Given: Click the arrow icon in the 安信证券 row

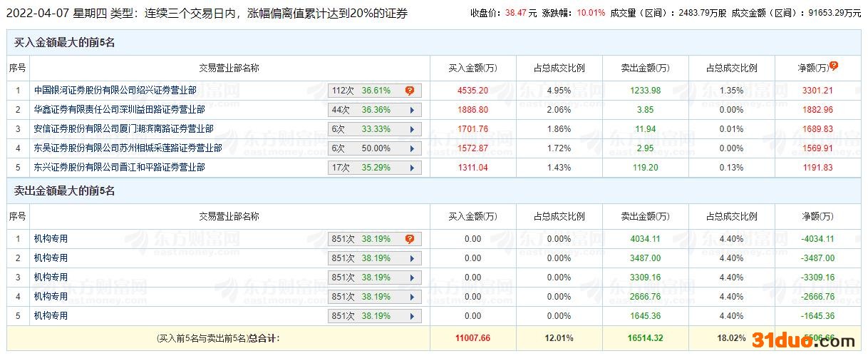Looking at the screenshot, I should [x=412, y=129].
